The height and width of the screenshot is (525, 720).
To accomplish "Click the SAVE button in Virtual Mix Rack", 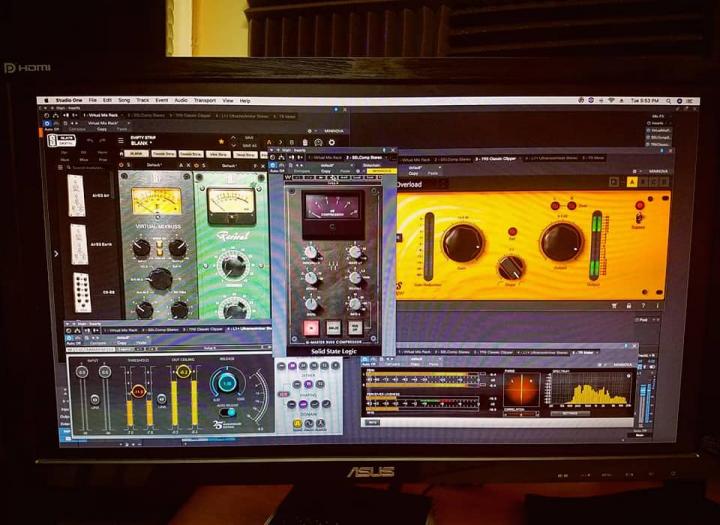I will tap(249, 138).
